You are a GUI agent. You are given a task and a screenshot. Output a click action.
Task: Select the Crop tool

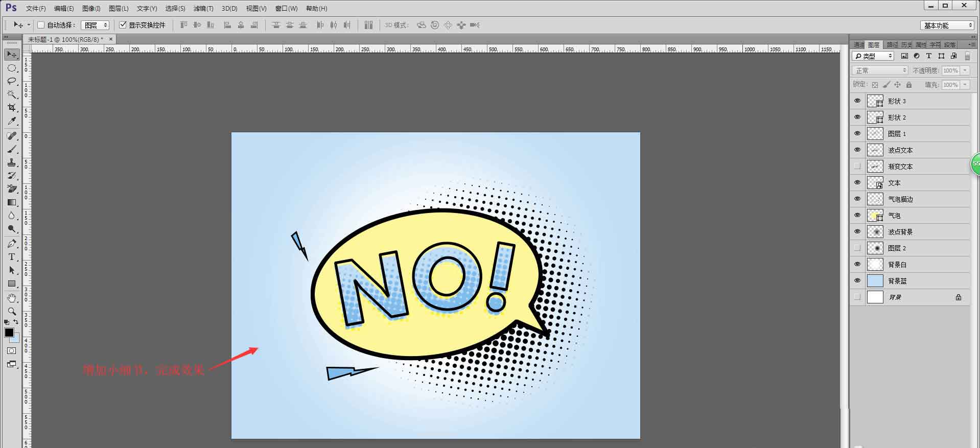click(12, 108)
